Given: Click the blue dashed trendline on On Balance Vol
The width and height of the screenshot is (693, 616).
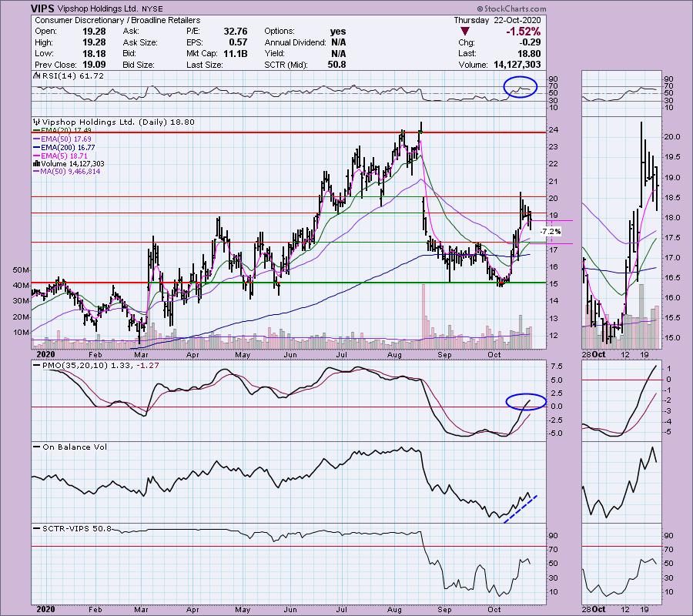Looking at the screenshot, I should coord(520,508).
